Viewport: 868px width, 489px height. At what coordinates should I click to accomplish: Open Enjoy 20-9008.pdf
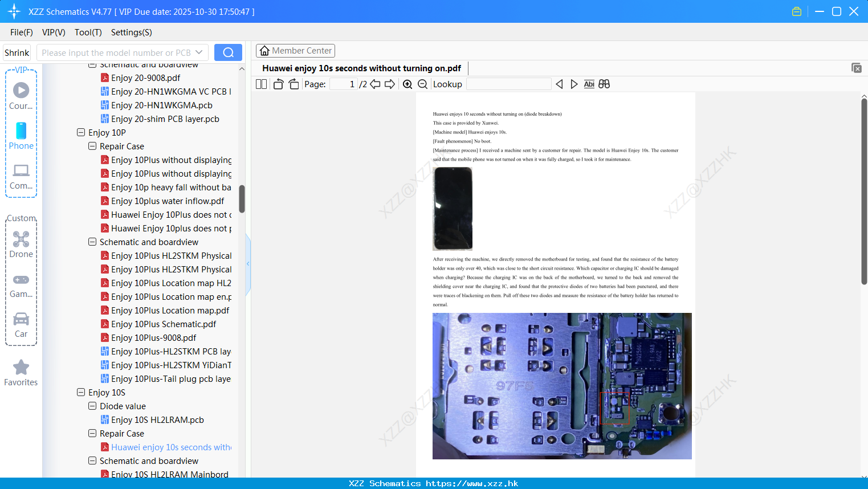pos(145,78)
